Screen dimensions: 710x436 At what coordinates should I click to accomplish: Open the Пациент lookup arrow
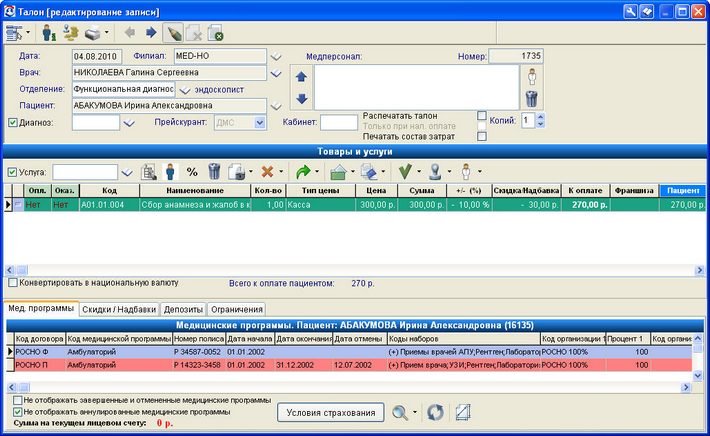(276, 106)
